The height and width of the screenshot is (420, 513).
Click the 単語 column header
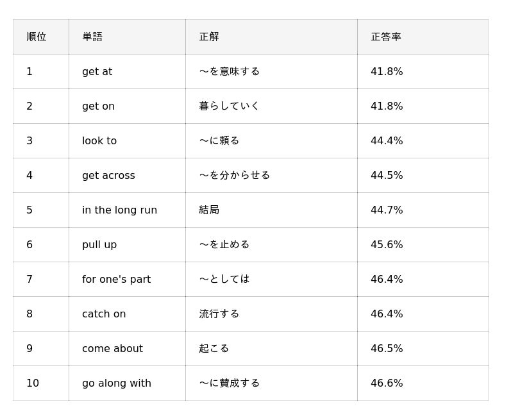tap(127, 37)
